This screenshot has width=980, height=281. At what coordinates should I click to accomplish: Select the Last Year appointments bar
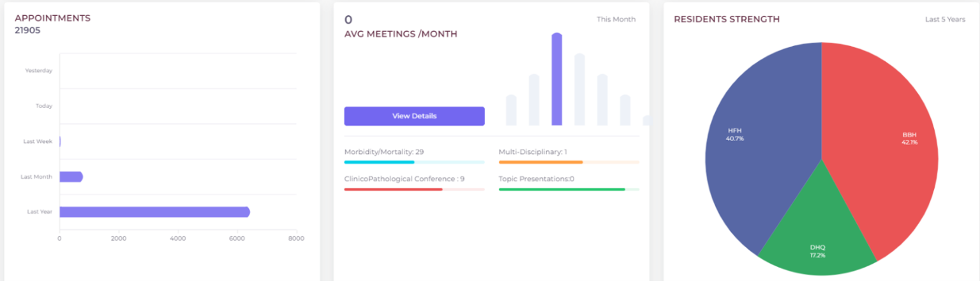tap(154, 212)
